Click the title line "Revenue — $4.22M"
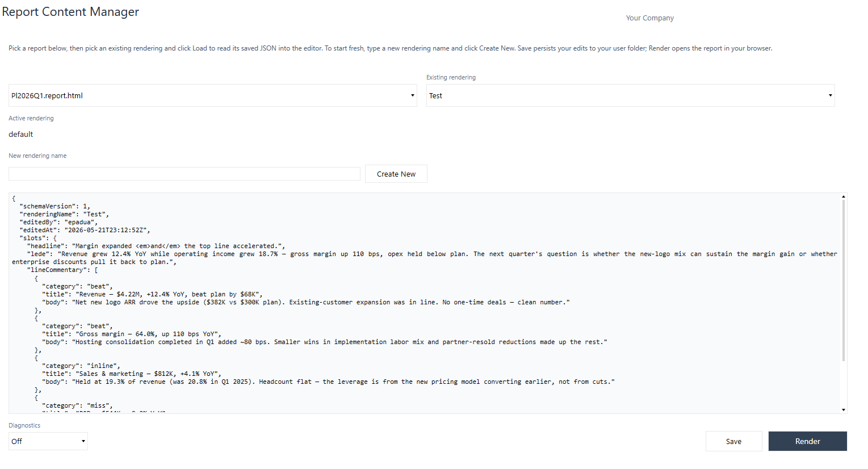The height and width of the screenshot is (469, 868). [152, 294]
